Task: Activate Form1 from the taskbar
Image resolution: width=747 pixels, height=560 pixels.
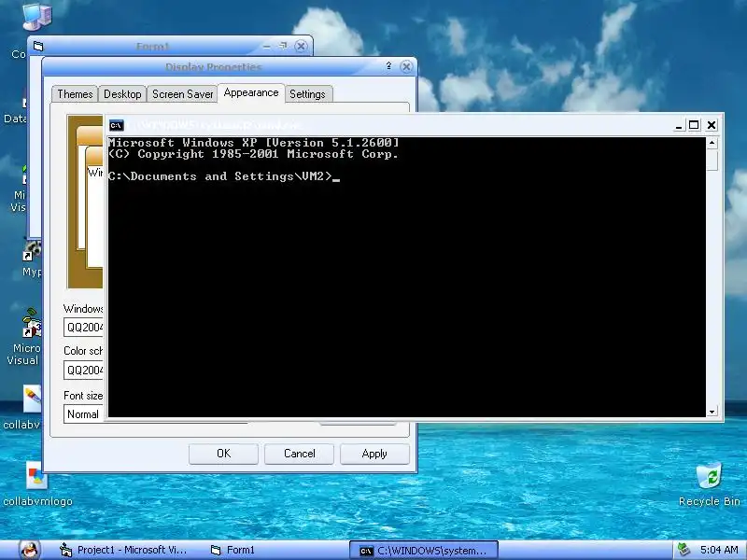Action: [x=233, y=550]
